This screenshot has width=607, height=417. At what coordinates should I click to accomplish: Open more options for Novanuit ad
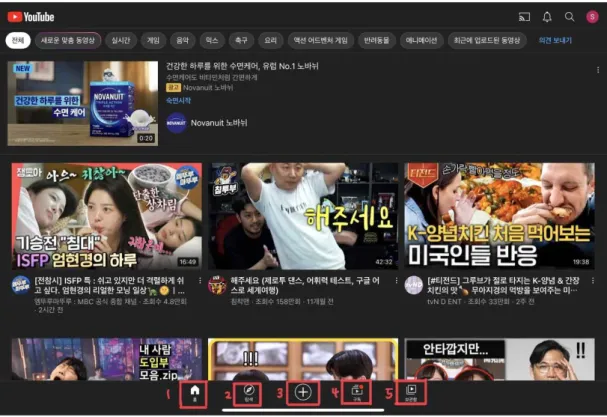pyautogui.click(x=598, y=70)
